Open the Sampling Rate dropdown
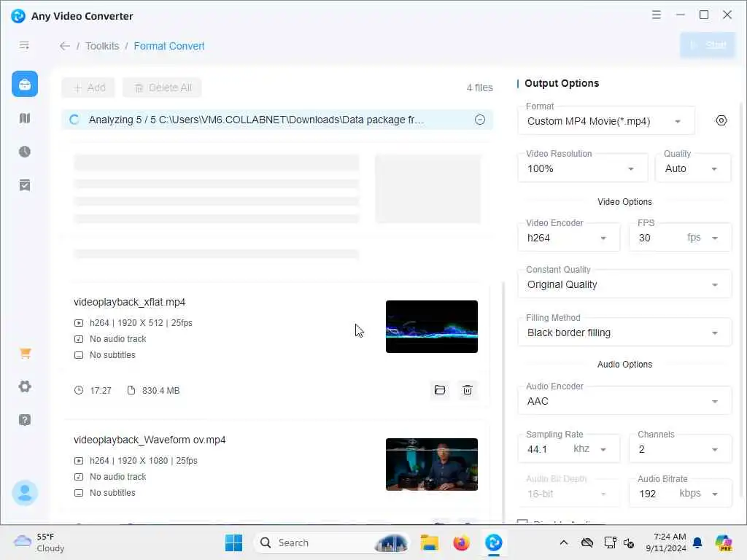The height and width of the screenshot is (560, 747). 569,449
